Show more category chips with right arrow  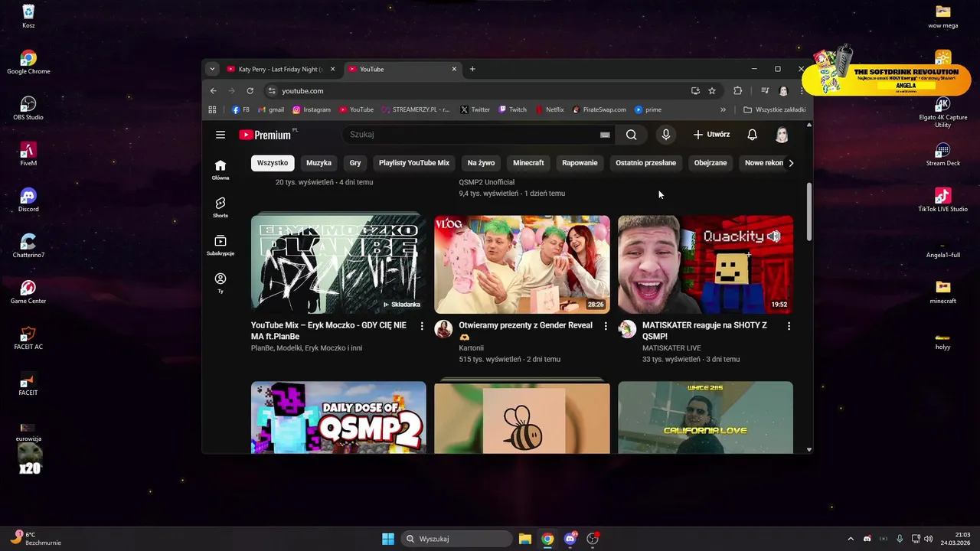pos(791,163)
